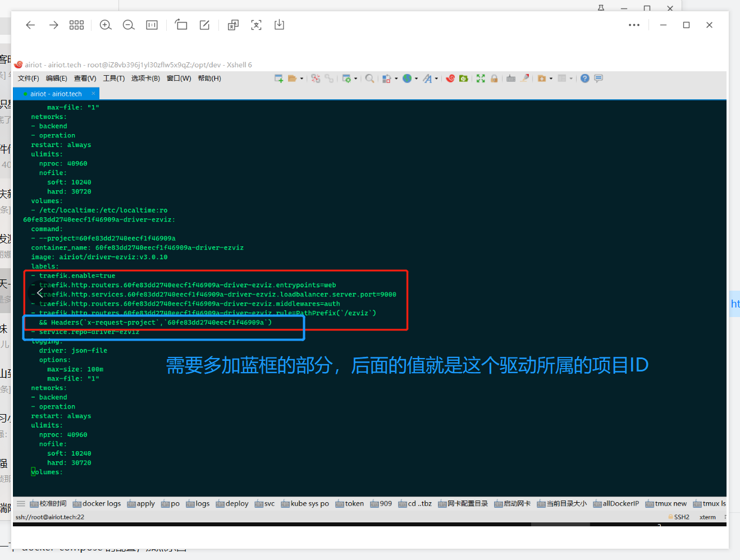Open the 工具(T) menu
740x560 pixels.
[x=114, y=79]
